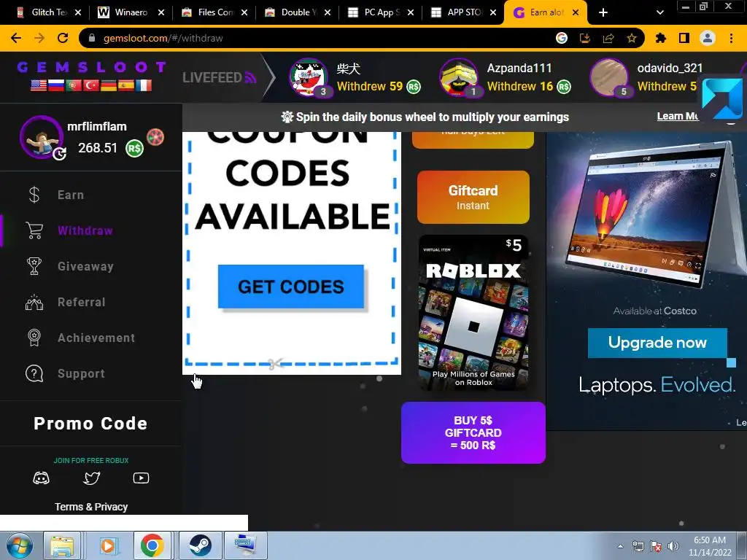Open the Giveaway page
The height and width of the screenshot is (560, 747).
pyautogui.click(x=86, y=266)
